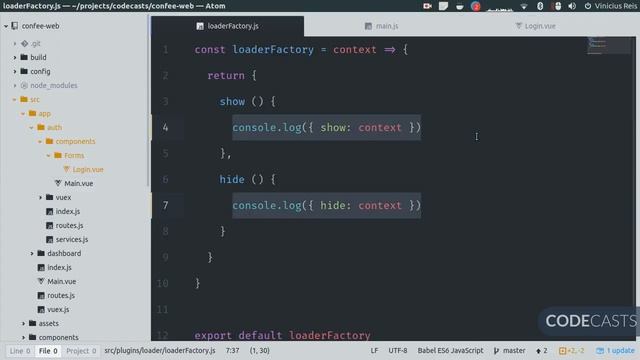Open Login.vue in the tree
This screenshot has height=360, width=640.
88,169
